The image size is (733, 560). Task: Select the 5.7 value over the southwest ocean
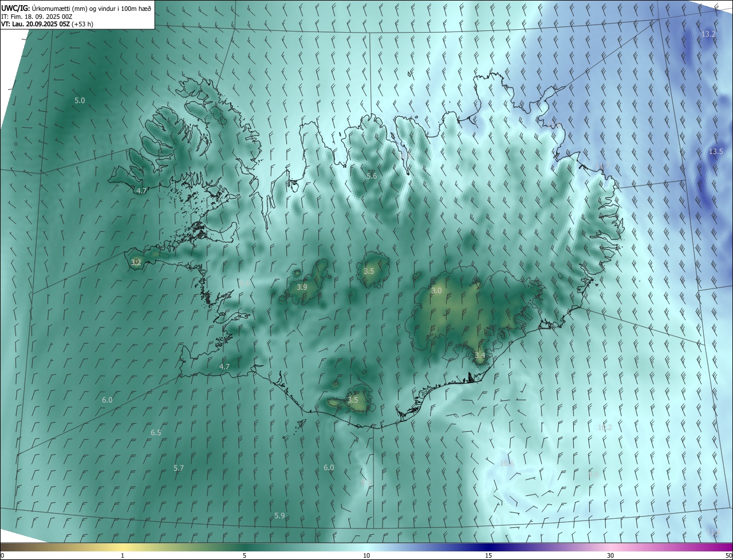pyautogui.click(x=179, y=468)
